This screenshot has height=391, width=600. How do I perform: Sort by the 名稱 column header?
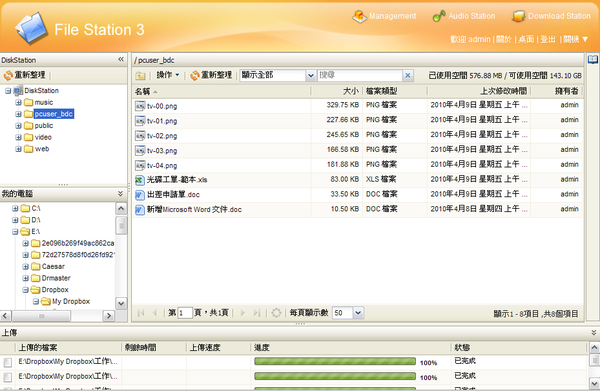pyautogui.click(x=221, y=91)
